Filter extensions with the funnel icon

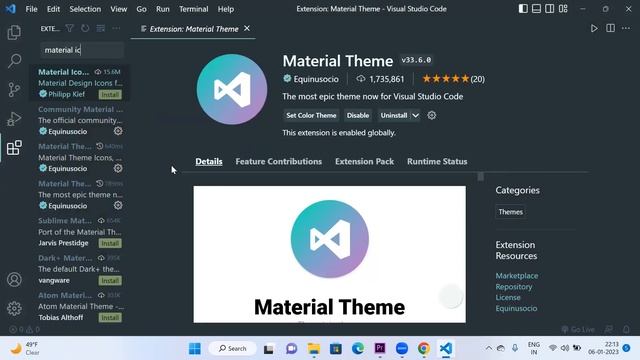(x=70, y=29)
